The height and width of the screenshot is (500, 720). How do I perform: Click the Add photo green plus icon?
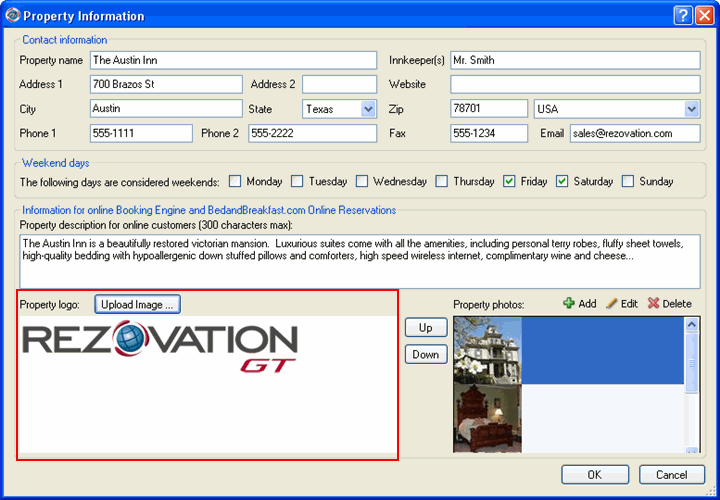(569, 304)
